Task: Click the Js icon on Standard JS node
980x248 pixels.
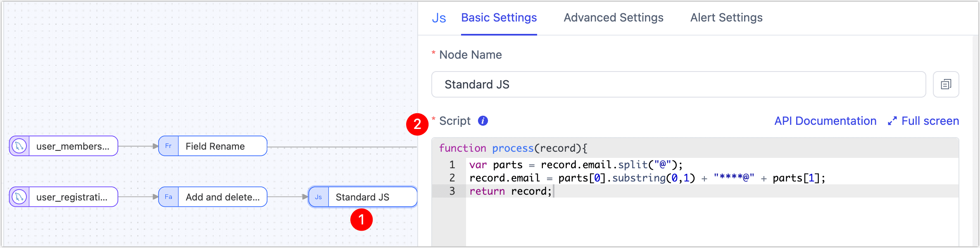Action: pos(319,197)
